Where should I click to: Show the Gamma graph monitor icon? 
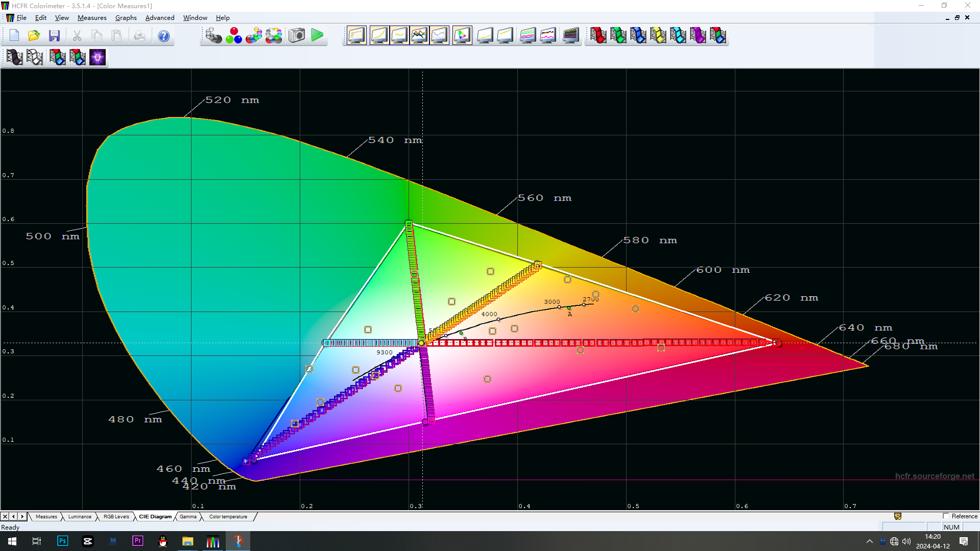coord(399,36)
